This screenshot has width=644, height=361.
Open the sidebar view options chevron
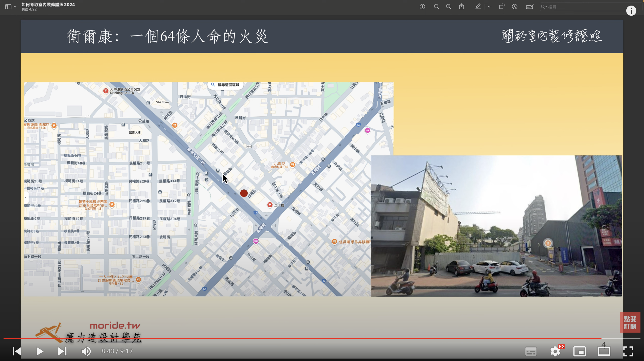pos(15,7)
